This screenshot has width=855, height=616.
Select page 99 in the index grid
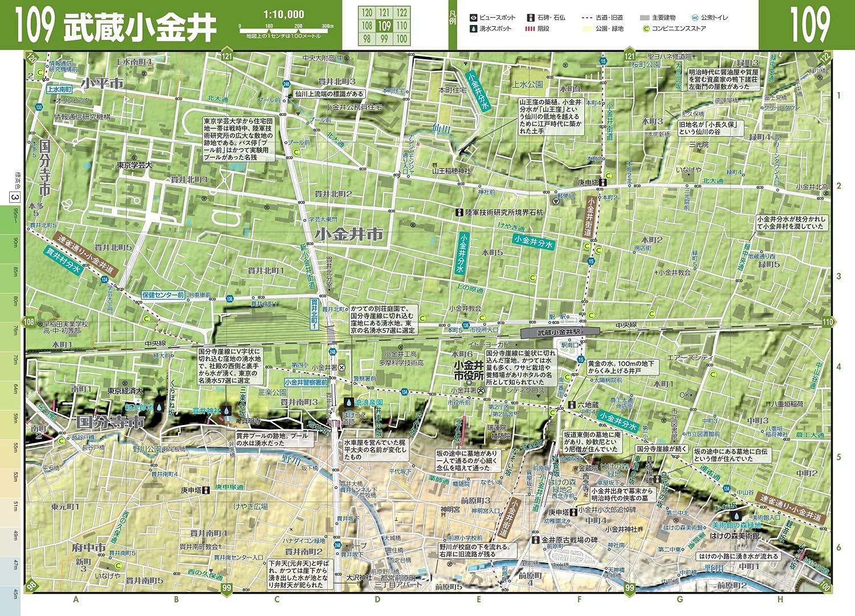click(x=385, y=38)
